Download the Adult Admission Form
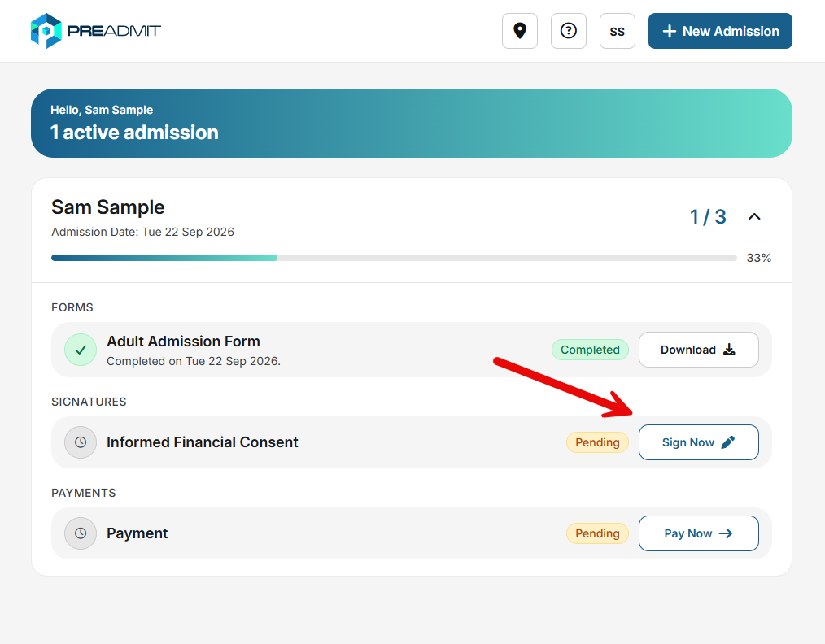The image size is (825, 644). pos(698,350)
